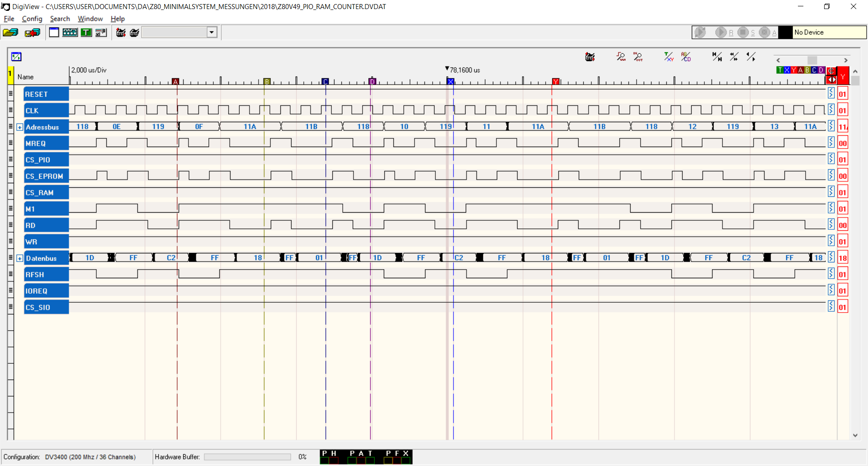Viewport: 868px width, 466px height.
Task: Click jump to start/end navigation icon
Action: click(x=717, y=57)
